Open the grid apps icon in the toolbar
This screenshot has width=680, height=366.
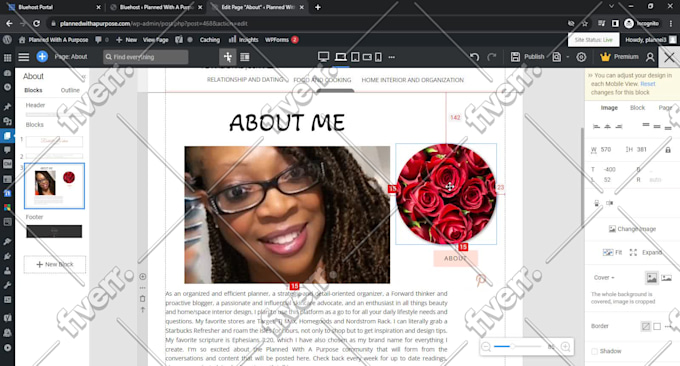[7, 57]
